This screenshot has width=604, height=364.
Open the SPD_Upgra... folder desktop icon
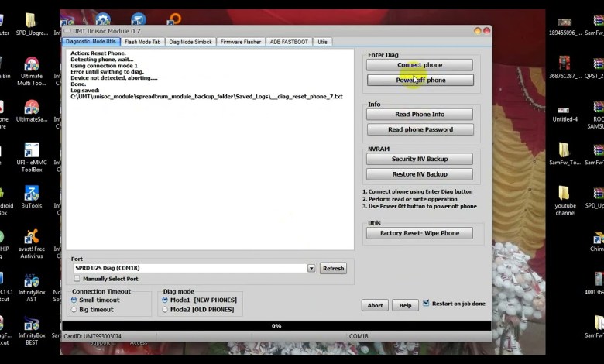32,24
